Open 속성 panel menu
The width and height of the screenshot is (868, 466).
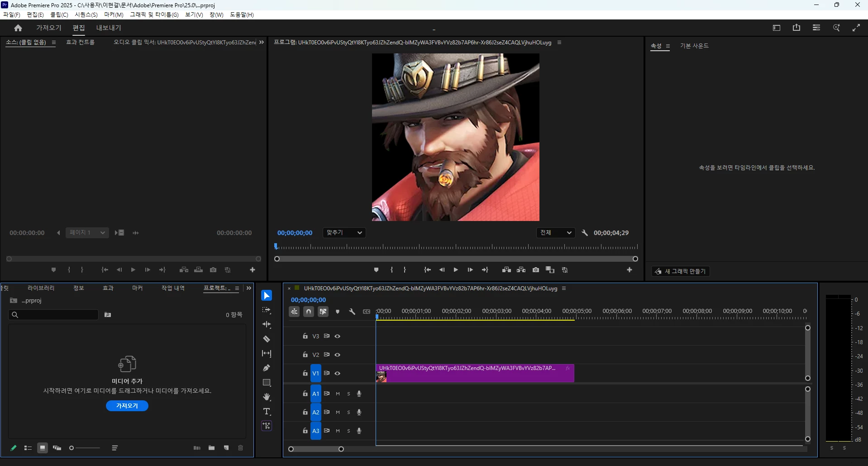[668, 46]
